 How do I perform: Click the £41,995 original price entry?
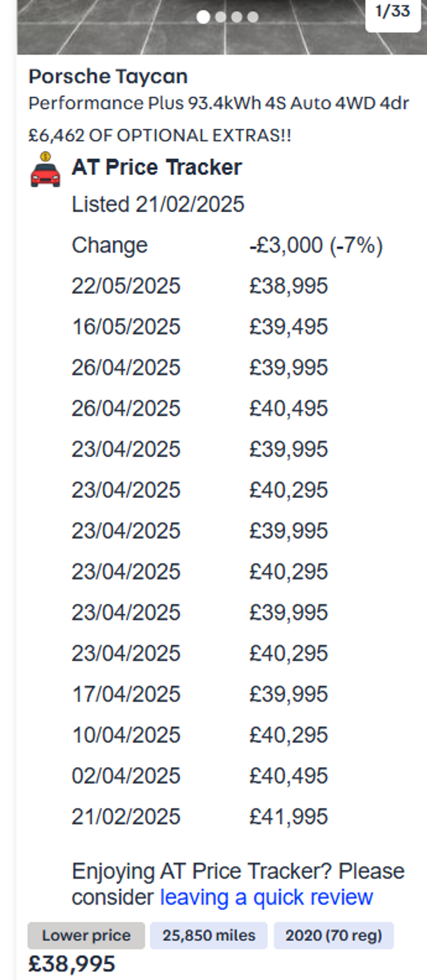point(288,817)
